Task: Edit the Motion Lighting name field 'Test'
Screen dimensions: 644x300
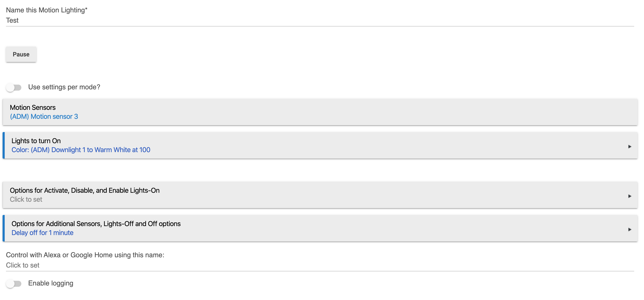Action: point(320,21)
